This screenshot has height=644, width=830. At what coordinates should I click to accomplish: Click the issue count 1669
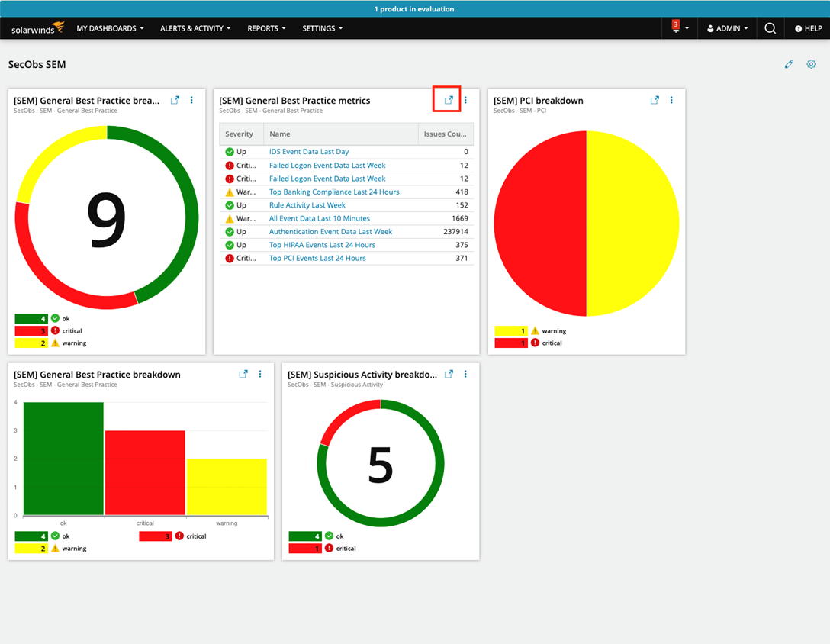click(x=459, y=218)
